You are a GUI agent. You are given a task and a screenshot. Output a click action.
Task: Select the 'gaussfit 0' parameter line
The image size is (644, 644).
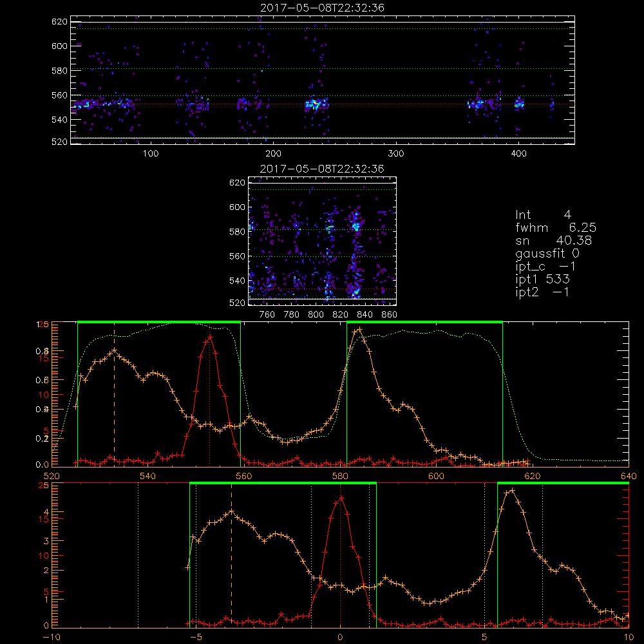[x=547, y=253]
